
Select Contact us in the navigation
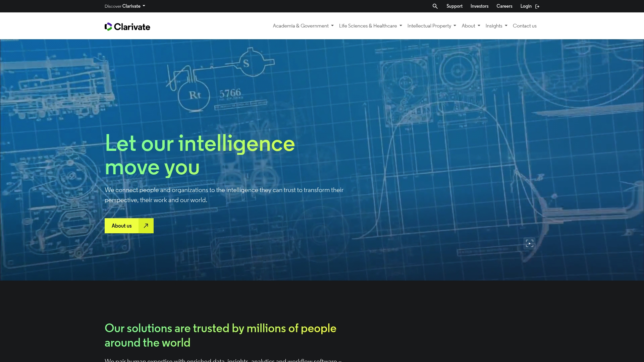click(x=525, y=26)
